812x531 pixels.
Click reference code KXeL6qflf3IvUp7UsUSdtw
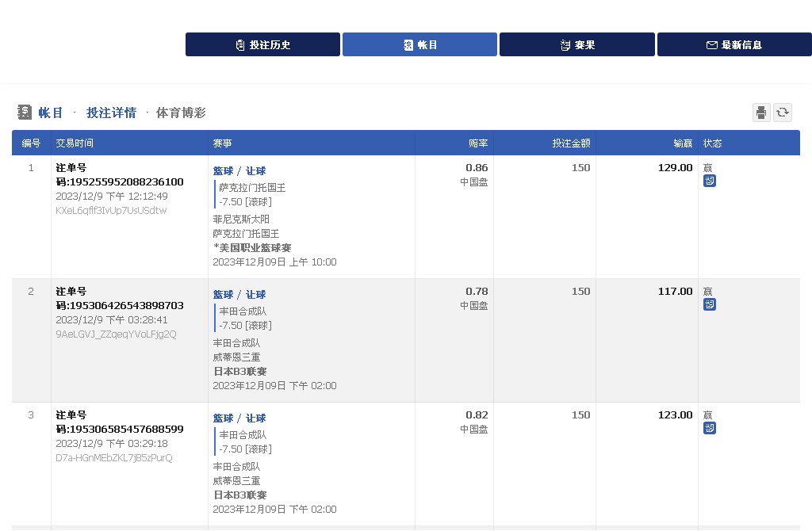tap(111, 211)
